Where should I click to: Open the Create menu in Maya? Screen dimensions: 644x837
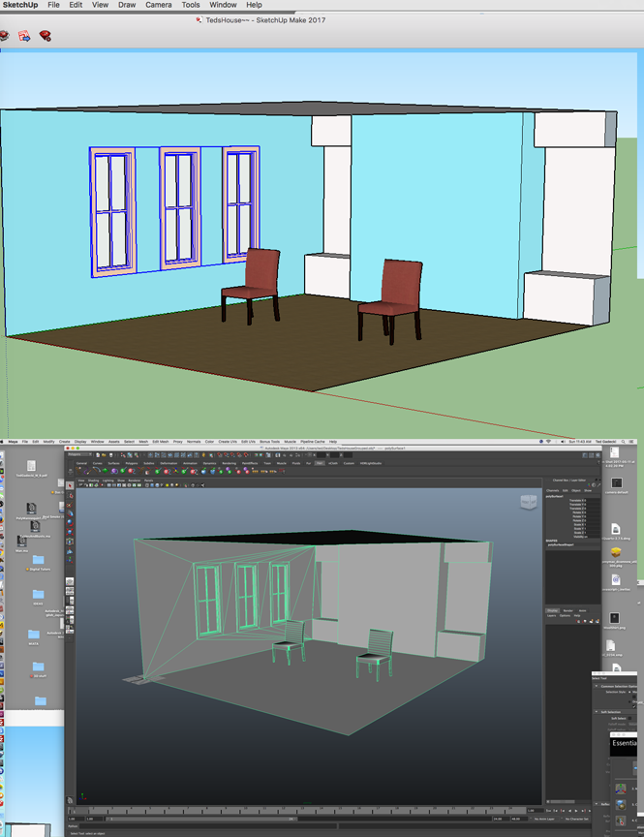click(x=64, y=441)
